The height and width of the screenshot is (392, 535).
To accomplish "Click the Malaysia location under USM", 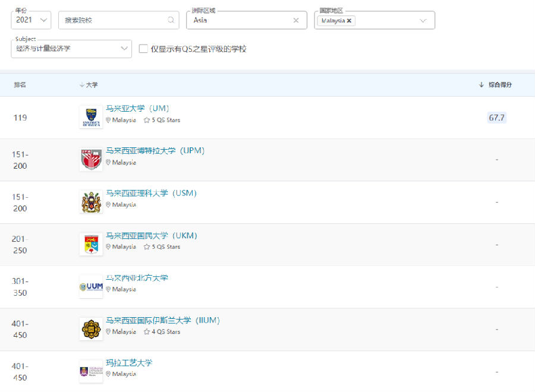I will [x=121, y=205].
